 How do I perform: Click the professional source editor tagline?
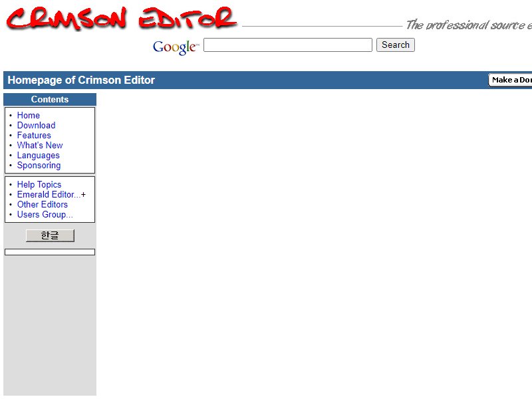coord(469,25)
